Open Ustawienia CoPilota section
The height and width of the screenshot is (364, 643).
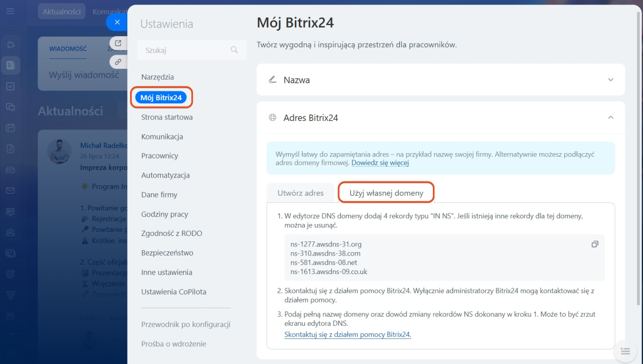tap(173, 292)
